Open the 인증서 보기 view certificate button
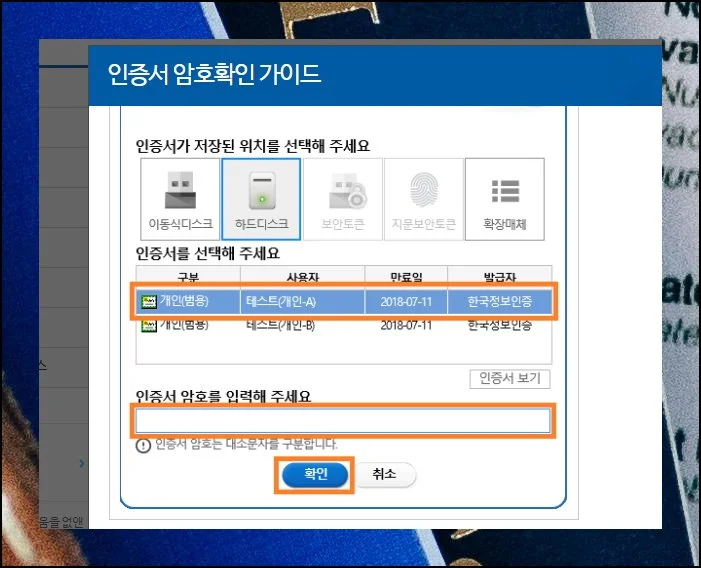The height and width of the screenshot is (568, 701). tap(510, 379)
